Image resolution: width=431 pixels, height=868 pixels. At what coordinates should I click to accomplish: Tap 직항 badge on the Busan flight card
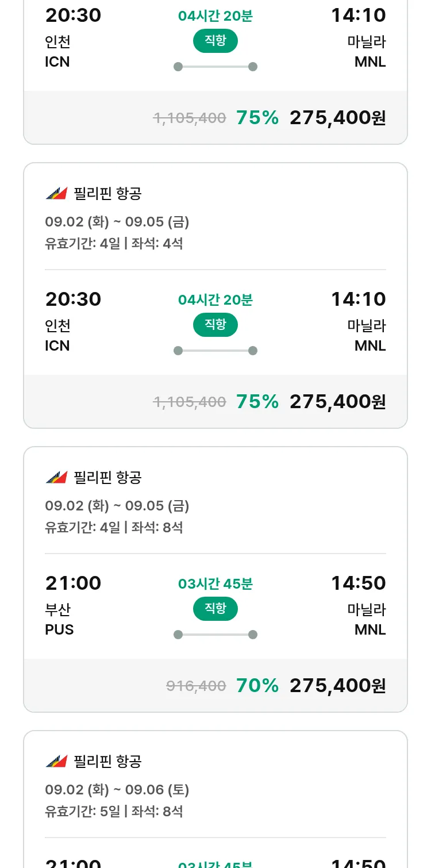(x=215, y=608)
